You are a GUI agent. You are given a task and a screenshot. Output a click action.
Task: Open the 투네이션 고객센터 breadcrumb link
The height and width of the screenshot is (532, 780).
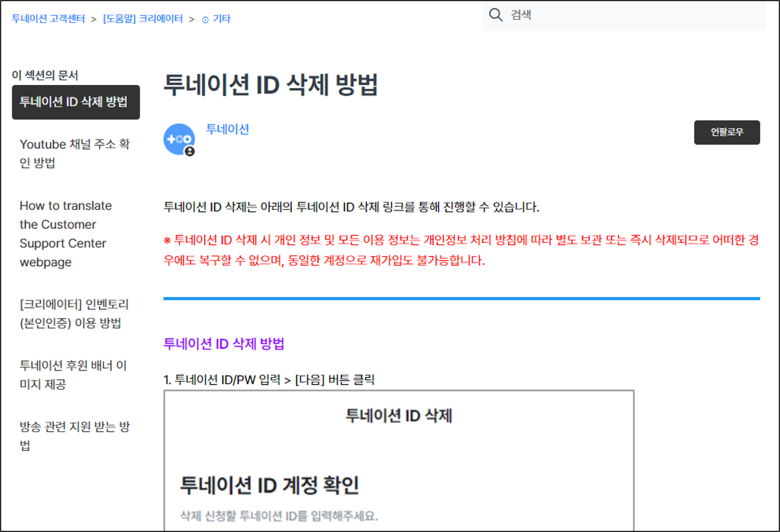(x=48, y=19)
